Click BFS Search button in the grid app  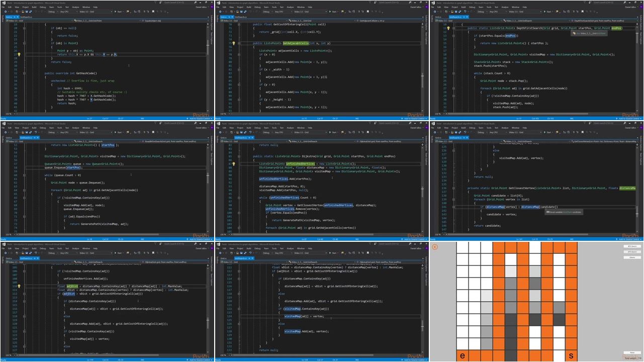click(x=632, y=246)
